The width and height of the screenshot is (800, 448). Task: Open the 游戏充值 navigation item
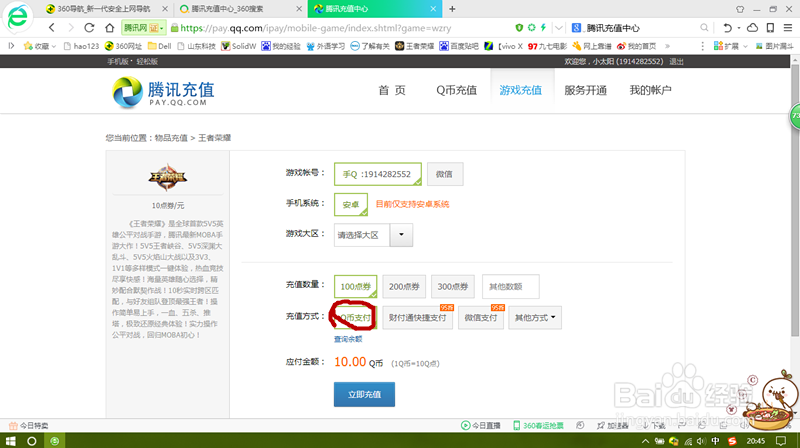(x=520, y=90)
